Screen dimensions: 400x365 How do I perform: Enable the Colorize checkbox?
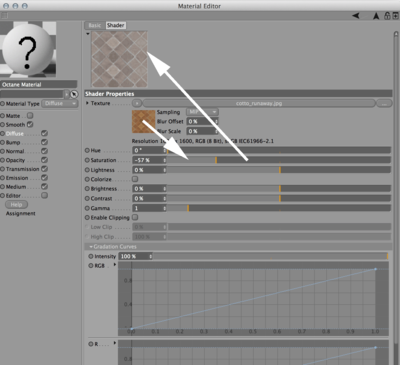[x=135, y=179]
